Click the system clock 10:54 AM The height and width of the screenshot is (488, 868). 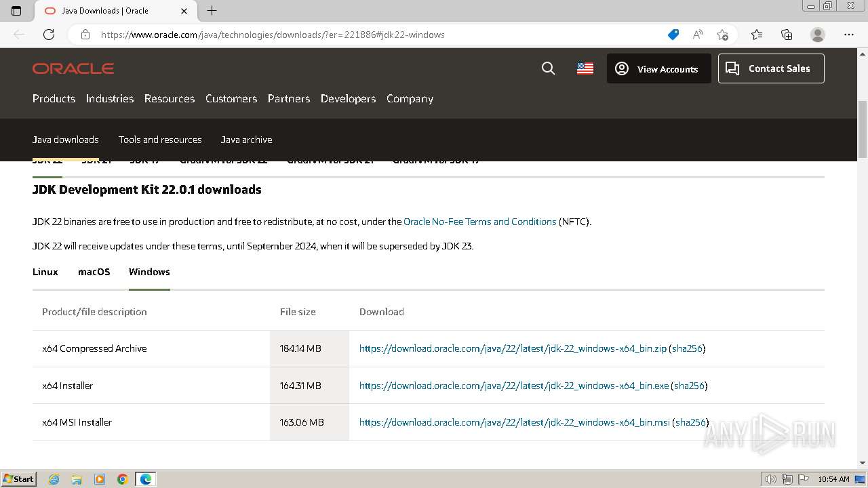[x=833, y=479]
